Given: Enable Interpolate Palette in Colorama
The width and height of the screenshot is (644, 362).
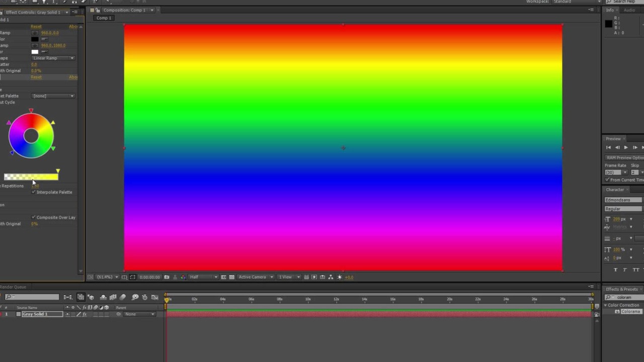Looking at the screenshot, I should (33, 192).
